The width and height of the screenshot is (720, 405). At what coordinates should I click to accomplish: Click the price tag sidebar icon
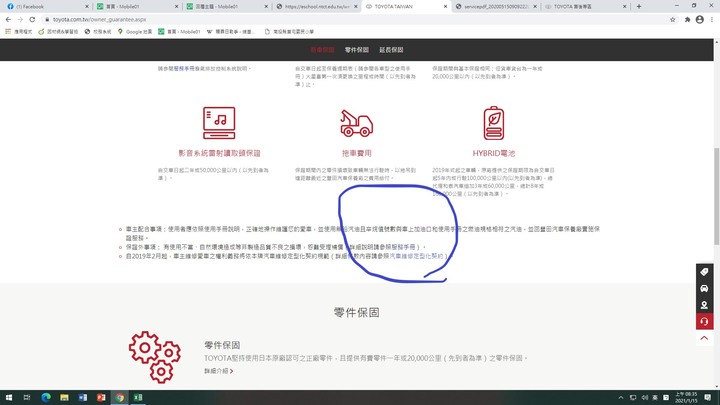[704, 272]
